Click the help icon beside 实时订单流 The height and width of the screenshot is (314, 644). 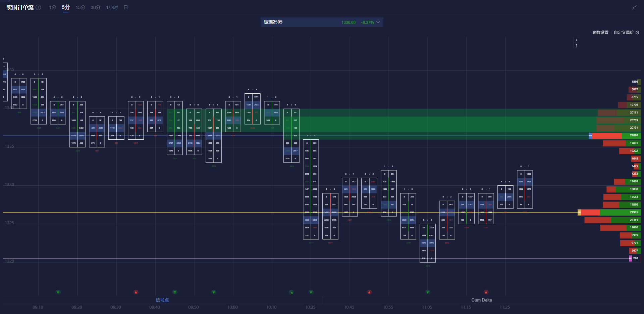click(39, 7)
